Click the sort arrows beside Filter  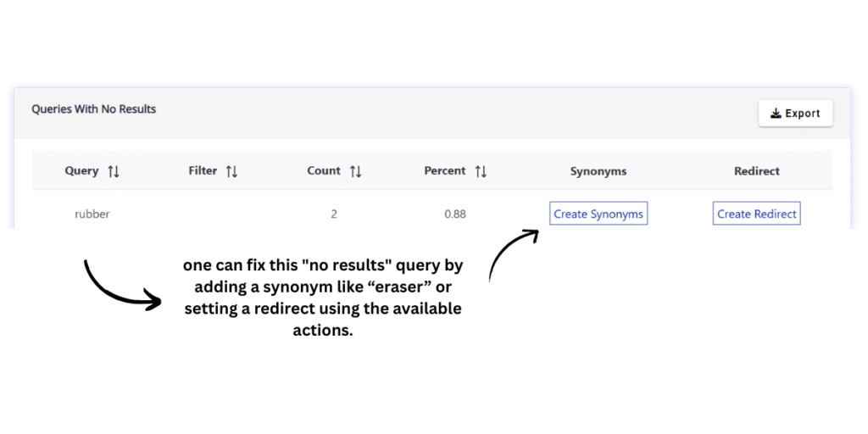tap(231, 171)
